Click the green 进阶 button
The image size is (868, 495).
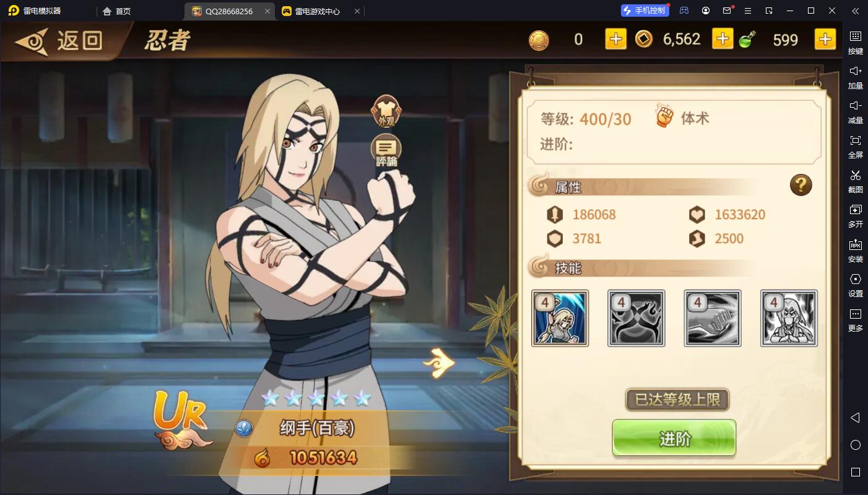tap(674, 439)
